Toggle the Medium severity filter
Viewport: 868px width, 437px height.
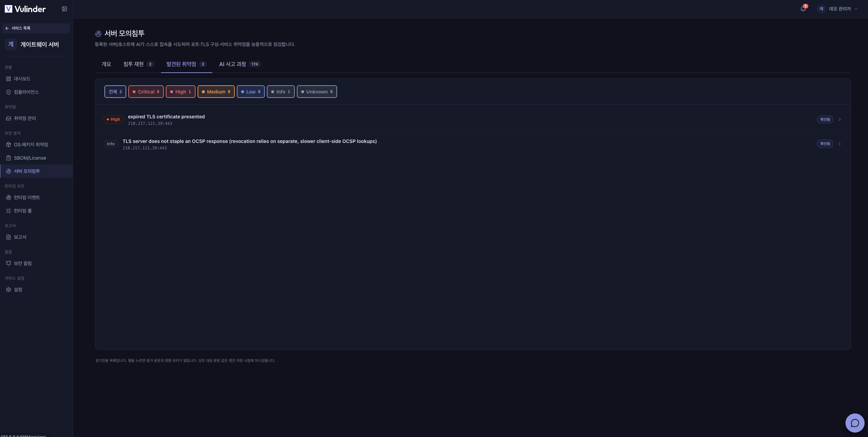tap(216, 92)
